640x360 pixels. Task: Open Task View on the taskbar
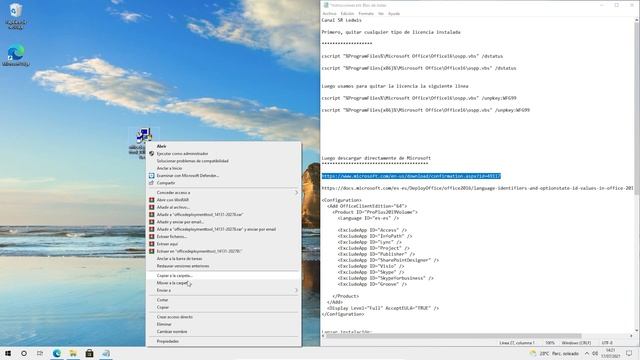[x=40, y=353]
